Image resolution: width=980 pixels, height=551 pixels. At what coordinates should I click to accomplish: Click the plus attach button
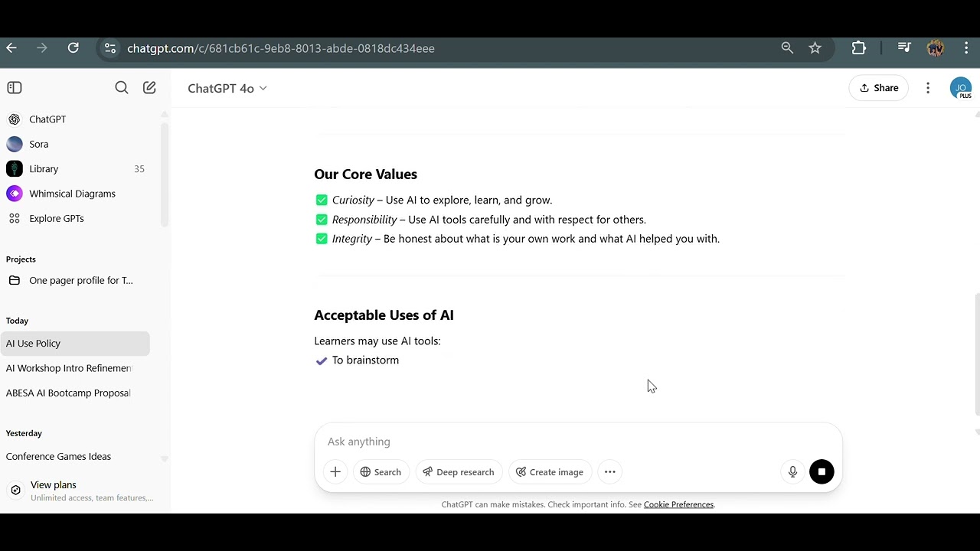[x=335, y=472]
